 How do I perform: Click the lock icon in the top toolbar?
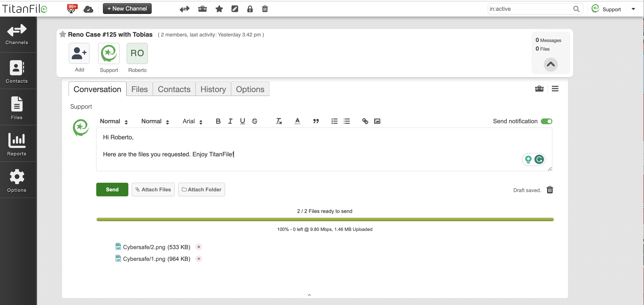tap(250, 9)
